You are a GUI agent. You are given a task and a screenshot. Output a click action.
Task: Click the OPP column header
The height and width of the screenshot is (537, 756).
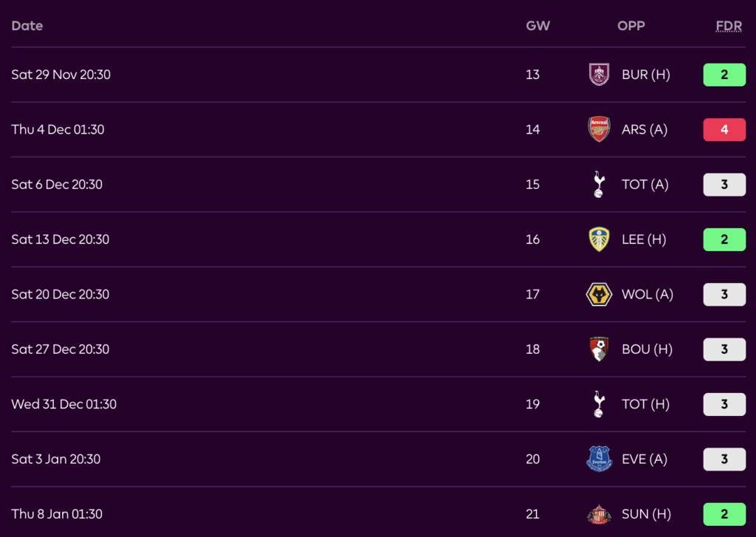click(x=631, y=26)
